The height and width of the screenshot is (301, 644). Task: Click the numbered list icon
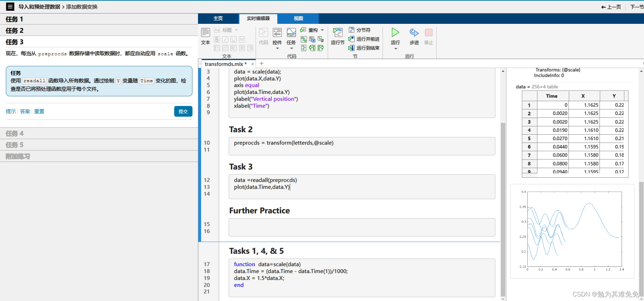pyautogui.click(x=225, y=48)
